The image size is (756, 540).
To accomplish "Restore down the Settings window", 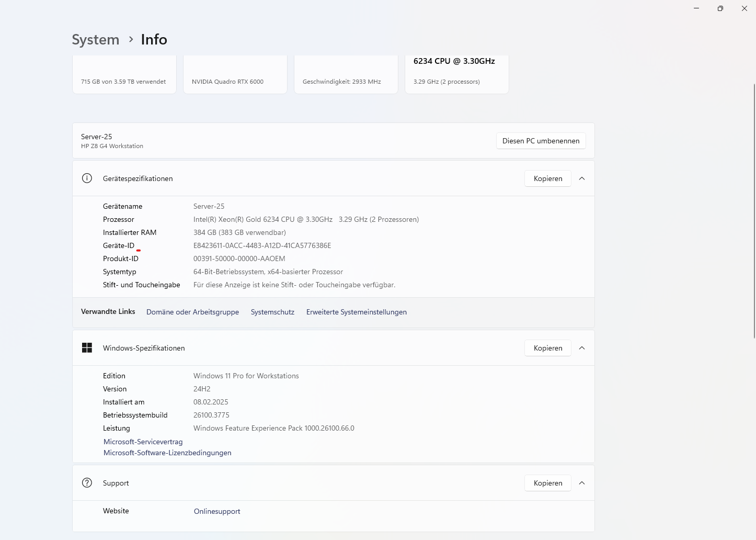I will coord(720,8).
